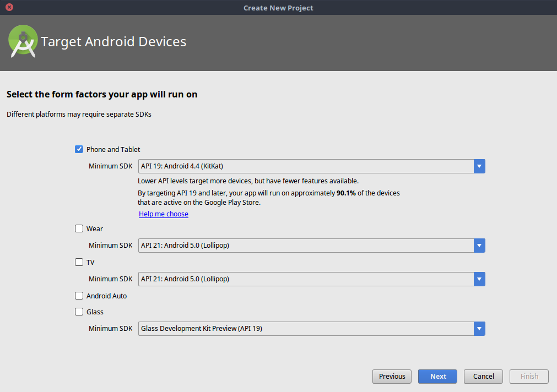Open the Glass Development Kit Preview dropdown
The width and height of the screenshot is (557, 392).
pyautogui.click(x=303, y=328)
